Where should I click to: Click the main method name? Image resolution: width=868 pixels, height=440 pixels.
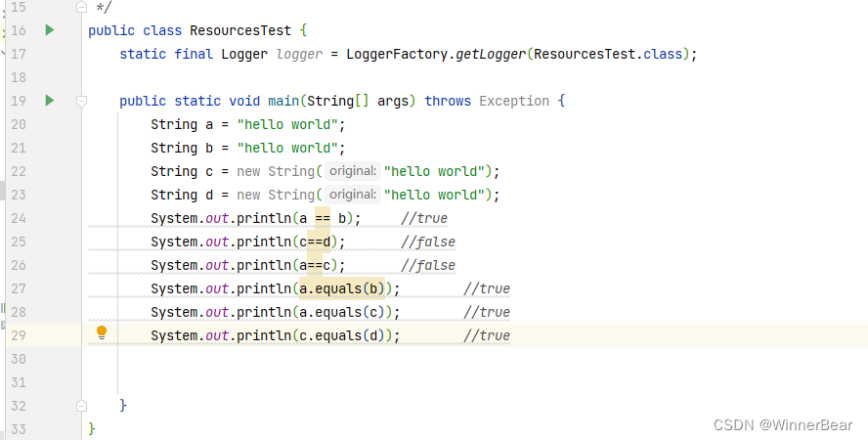coord(283,101)
